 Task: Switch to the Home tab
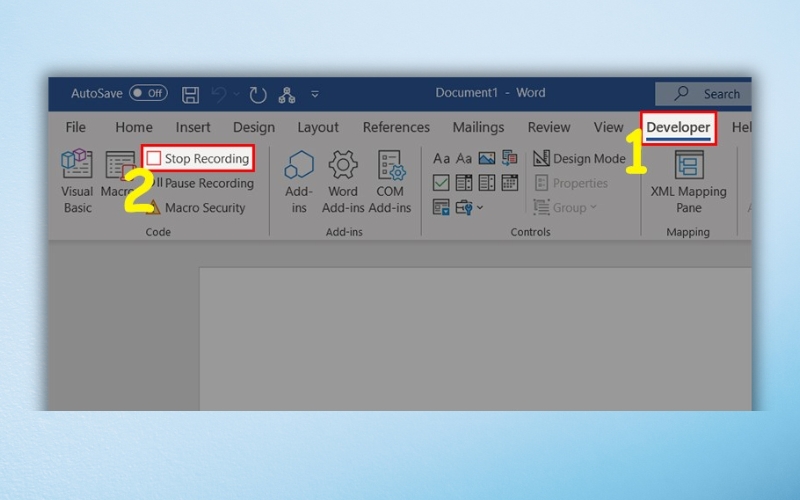pyautogui.click(x=134, y=127)
